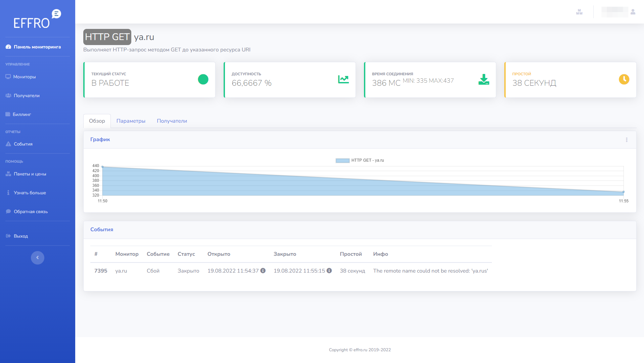Toggle HTTP GET - ya.ru legend series
Screen dimensions: 644x363
(359, 160)
